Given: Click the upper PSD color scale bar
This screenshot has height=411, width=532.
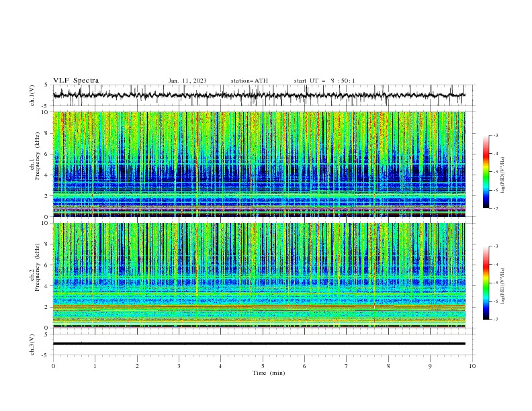Looking at the screenshot, I should point(486,172).
